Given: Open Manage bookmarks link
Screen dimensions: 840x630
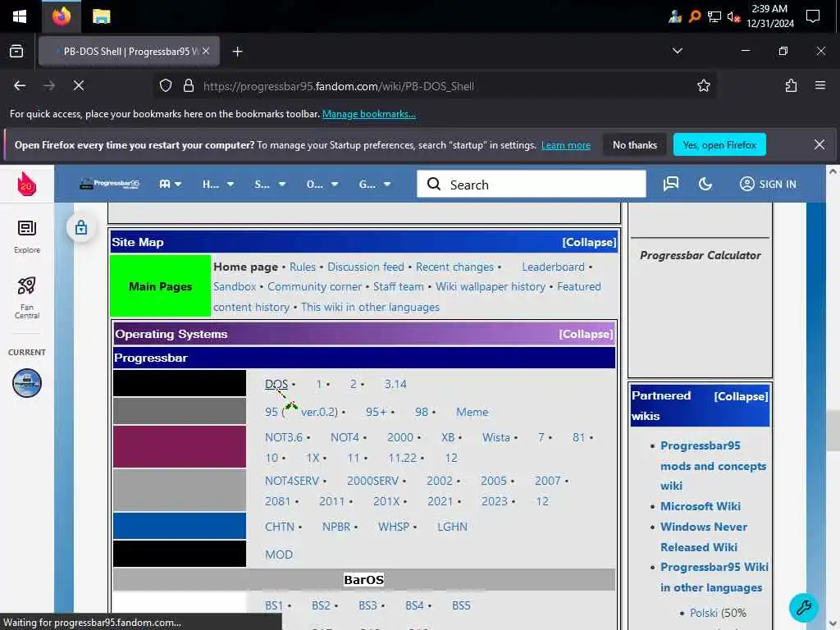Looking at the screenshot, I should point(368,114).
